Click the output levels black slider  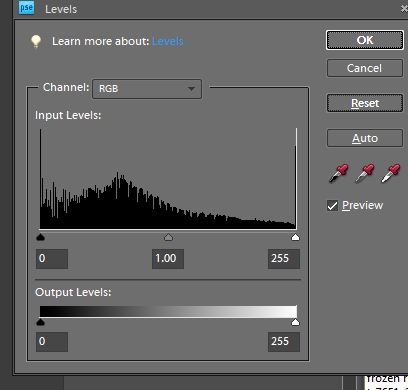[40, 322]
